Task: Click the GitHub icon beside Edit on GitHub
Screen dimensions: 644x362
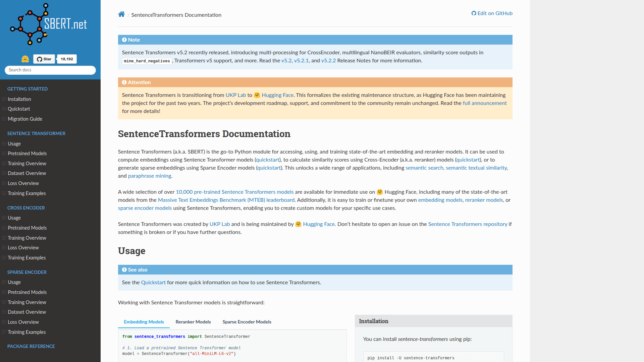Action: (474, 13)
